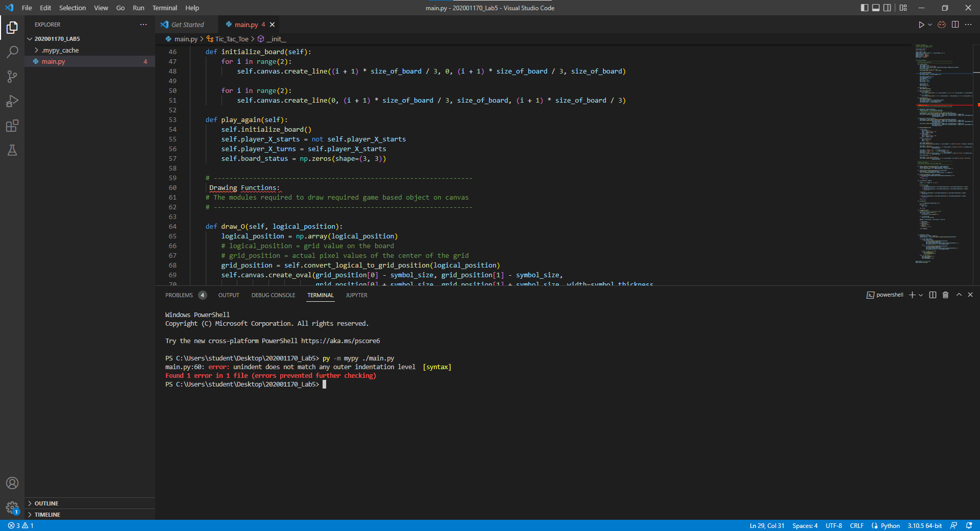Viewport: 980px width, 531px height.
Task: Open the aka.ms/pscore6 link in terminal
Action: point(340,341)
